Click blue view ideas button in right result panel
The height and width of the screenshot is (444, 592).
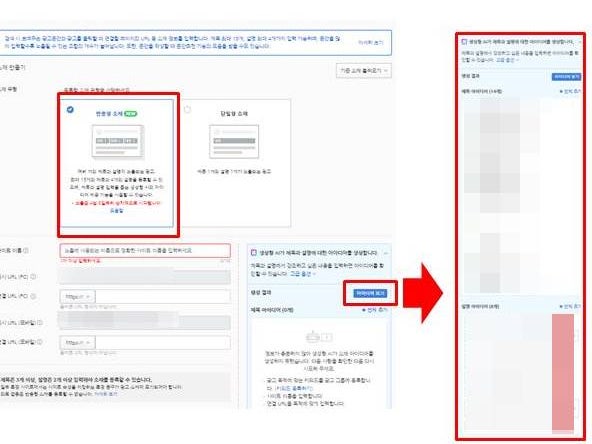(566, 77)
